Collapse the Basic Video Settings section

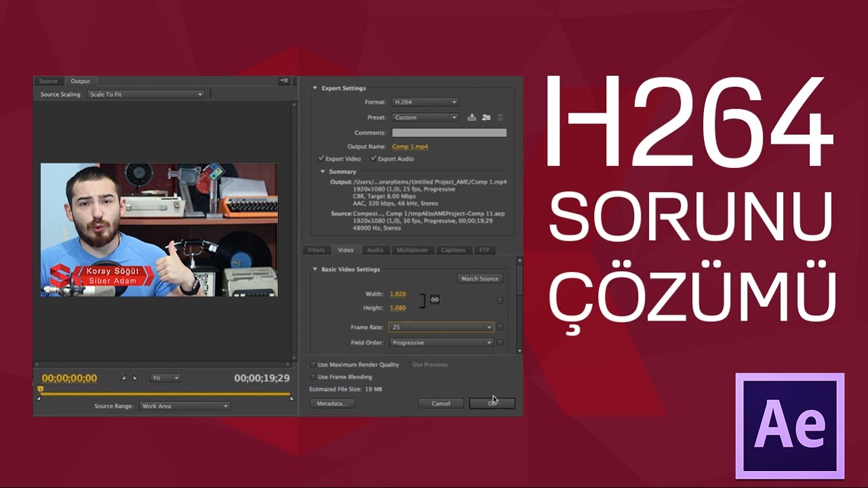tap(315, 269)
